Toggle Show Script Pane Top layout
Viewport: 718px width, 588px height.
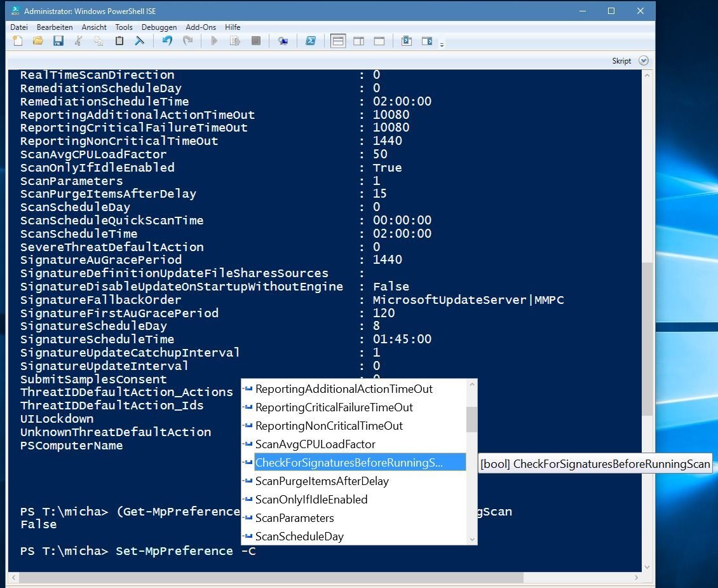click(338, 41)
